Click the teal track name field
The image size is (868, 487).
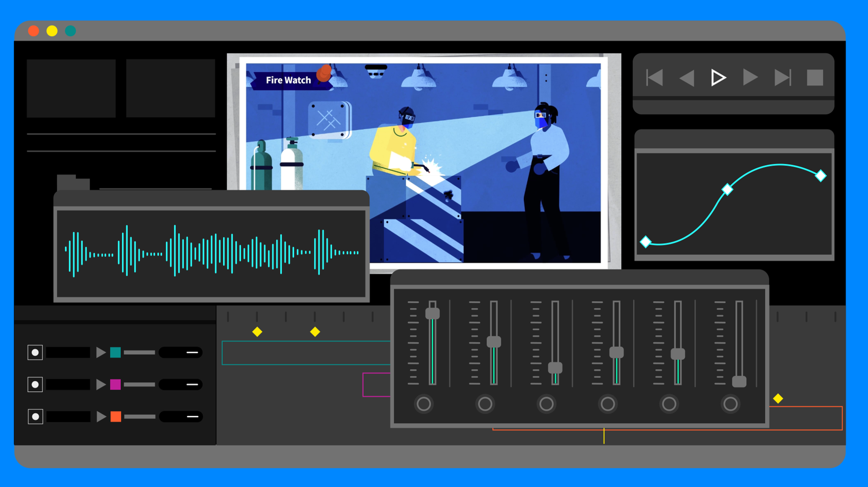68,352
